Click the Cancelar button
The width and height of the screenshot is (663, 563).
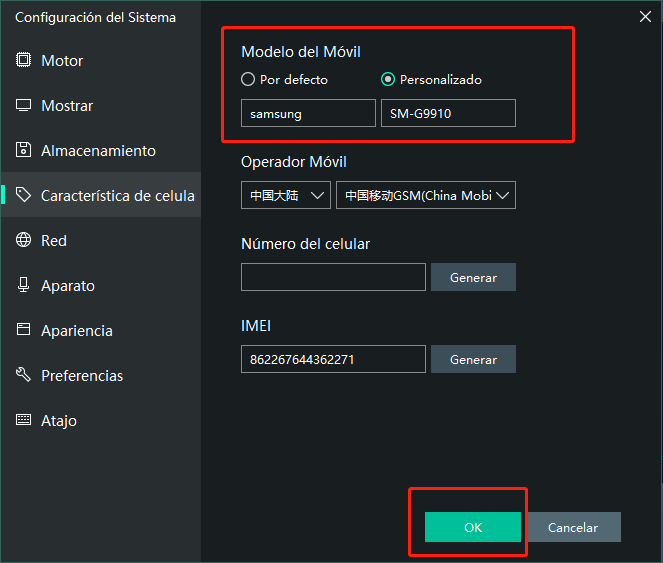574,527
